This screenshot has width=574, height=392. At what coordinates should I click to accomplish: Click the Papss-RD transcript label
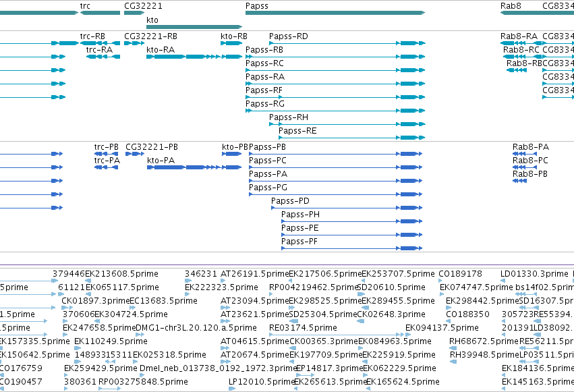[289, 36]
